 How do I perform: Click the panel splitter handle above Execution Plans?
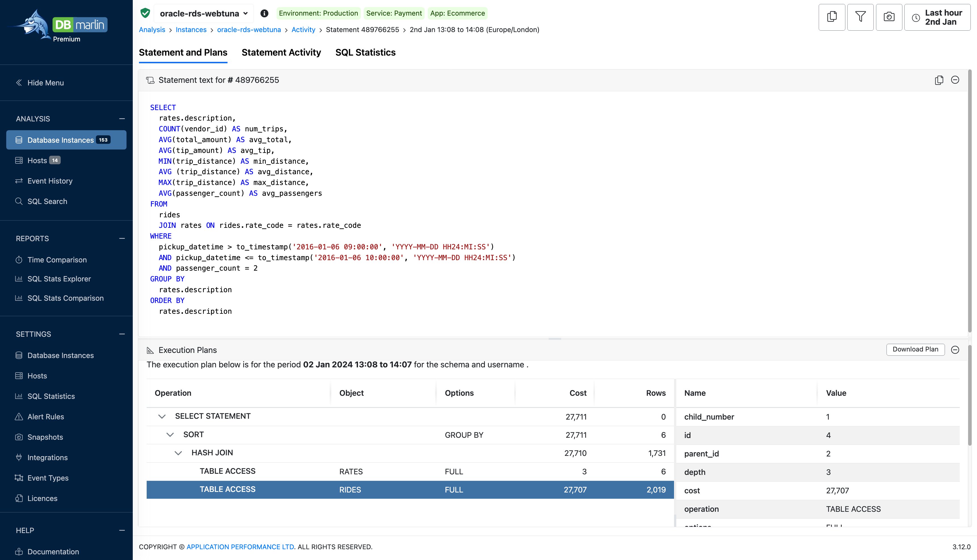554,339
